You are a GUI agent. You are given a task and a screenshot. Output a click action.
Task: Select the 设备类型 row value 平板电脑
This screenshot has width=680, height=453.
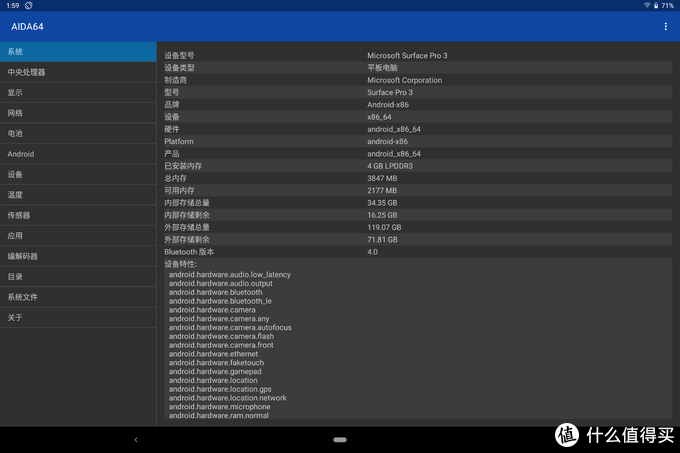tap(382, 68)
